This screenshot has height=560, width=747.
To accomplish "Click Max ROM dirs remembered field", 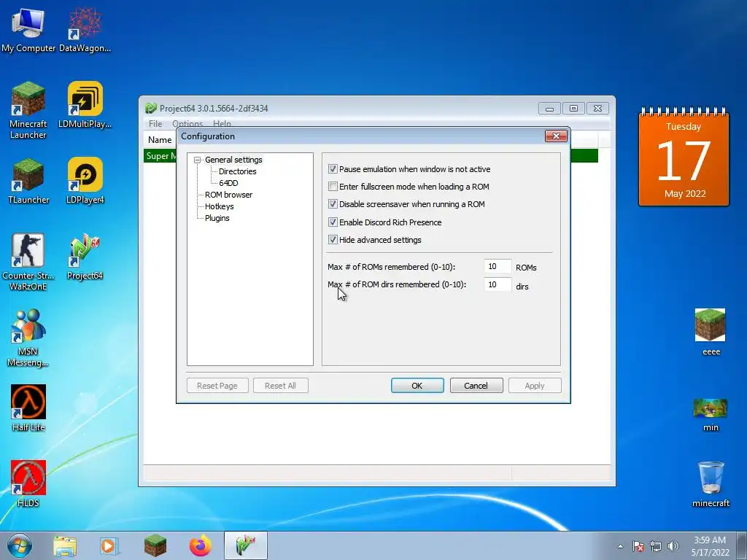I will (x=498, y=285).
